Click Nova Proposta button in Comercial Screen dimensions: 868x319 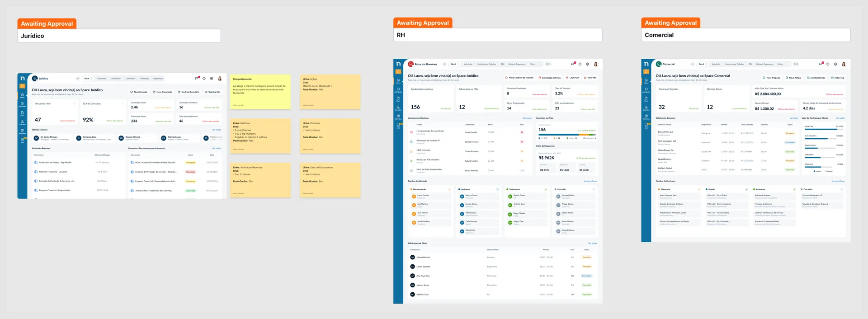pos(771,78)
